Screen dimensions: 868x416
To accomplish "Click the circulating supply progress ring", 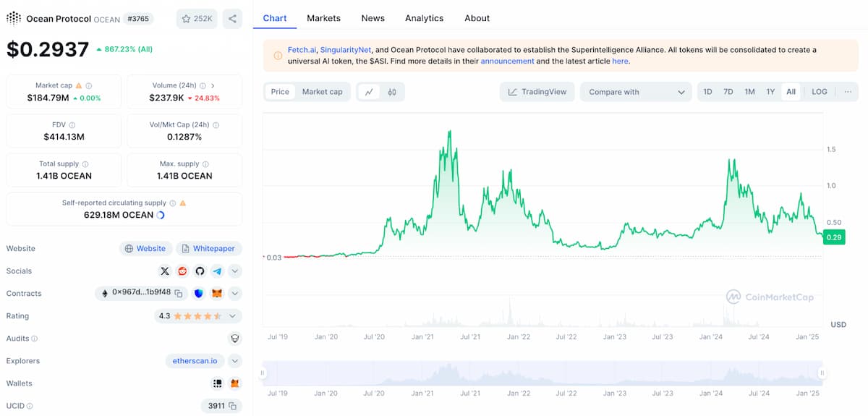I will coord(161,215).
